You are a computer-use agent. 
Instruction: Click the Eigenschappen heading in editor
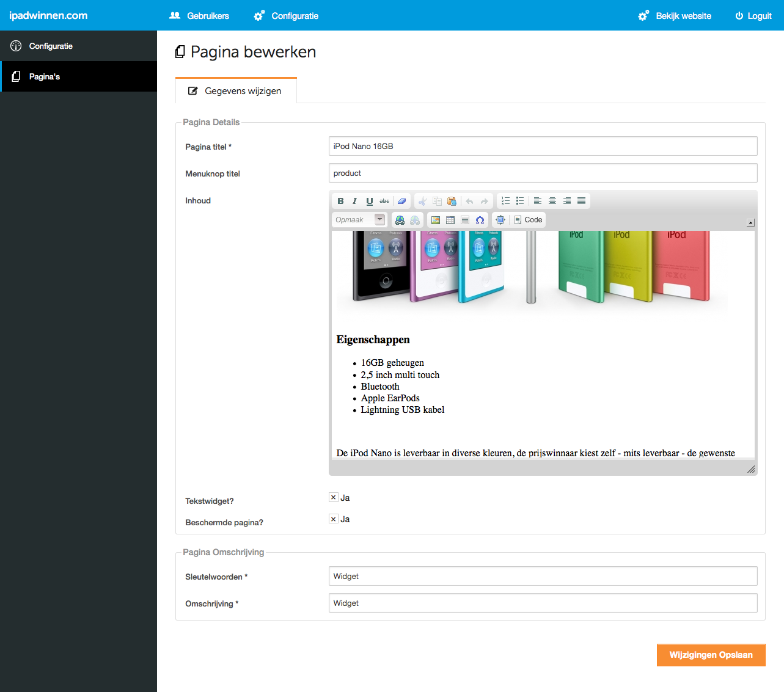(373, 340)
